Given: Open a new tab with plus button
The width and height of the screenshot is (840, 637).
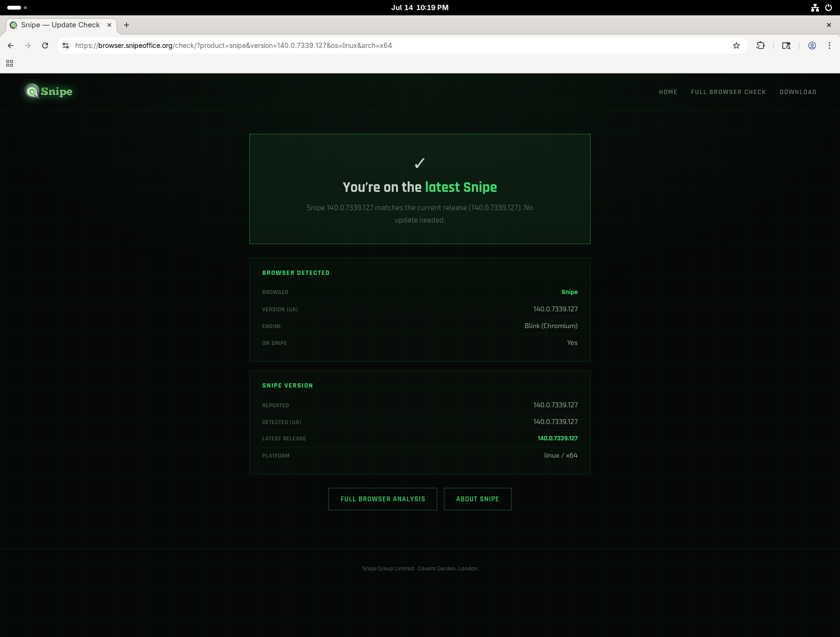Looking at the screenshot, I should pyautogui.click(x=127, y=25).
